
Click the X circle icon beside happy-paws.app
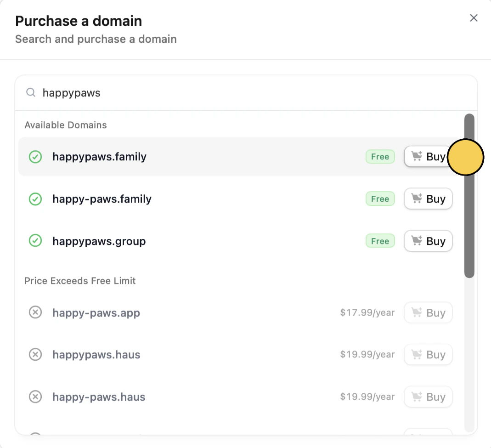coord(35,312)
